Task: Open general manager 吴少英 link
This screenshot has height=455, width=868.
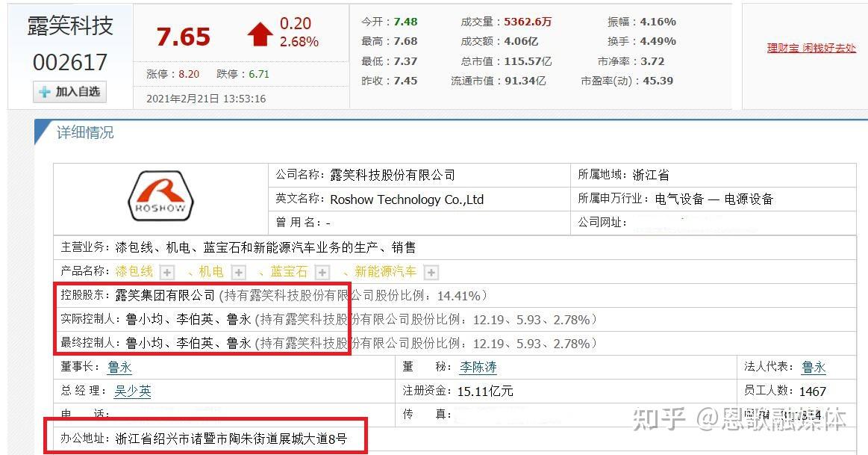Action: [132, 391]
